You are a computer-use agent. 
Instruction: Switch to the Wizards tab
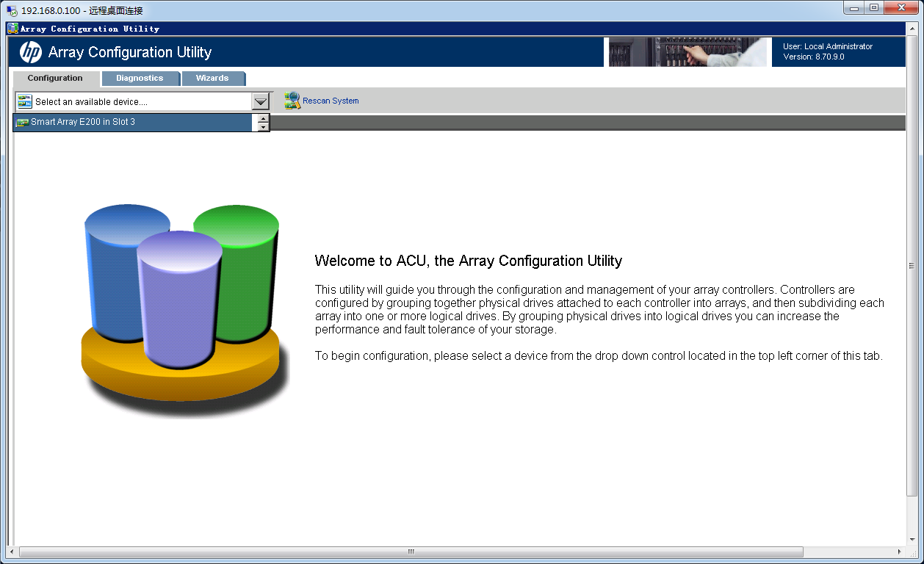point(212,78)
